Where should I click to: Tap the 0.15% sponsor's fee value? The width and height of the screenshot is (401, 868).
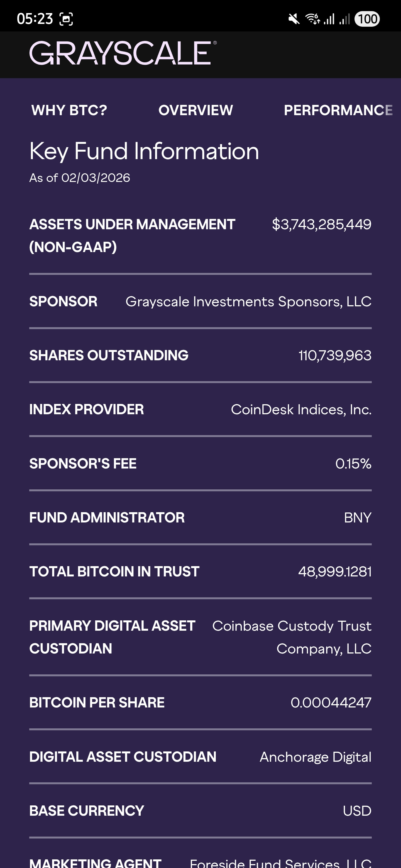point(353,464)
